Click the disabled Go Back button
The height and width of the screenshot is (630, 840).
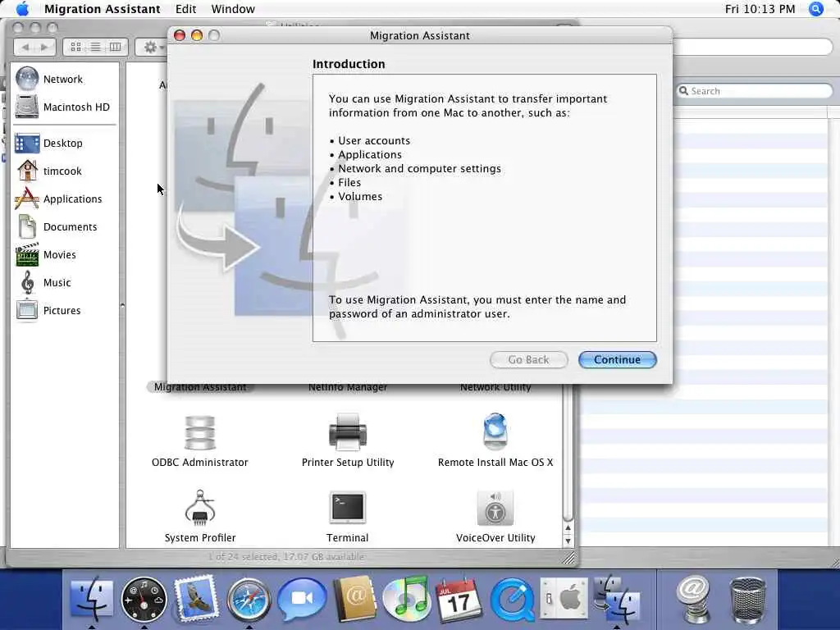[x=529, y=359]
